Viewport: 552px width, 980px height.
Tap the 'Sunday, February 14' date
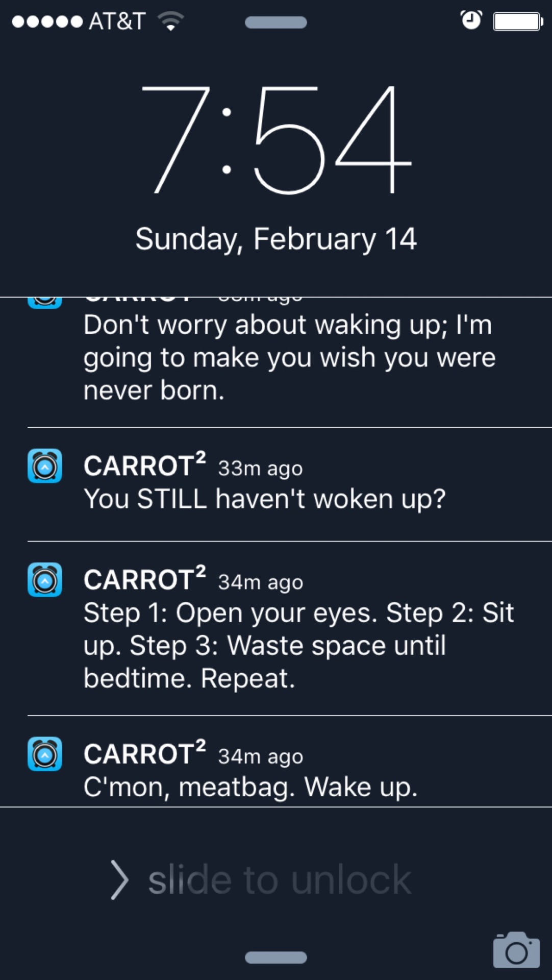tap(276, 239)
